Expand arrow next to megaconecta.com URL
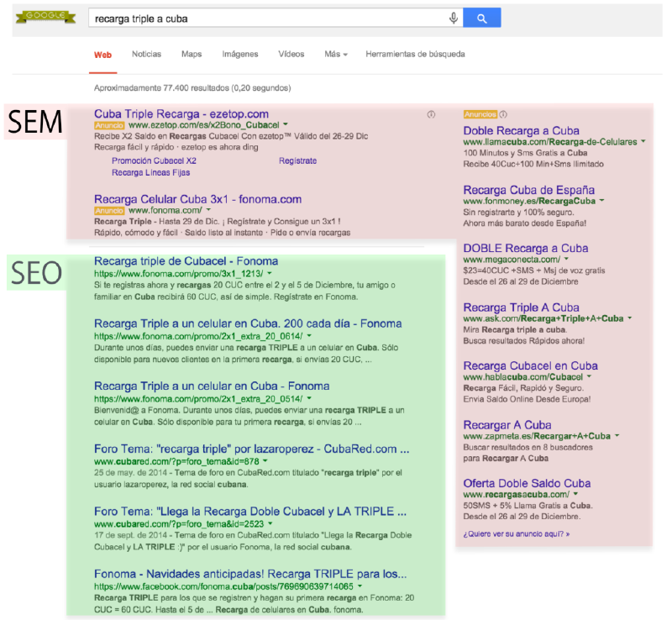This screenshot has width=672, height=620. [x=566, y=259]
